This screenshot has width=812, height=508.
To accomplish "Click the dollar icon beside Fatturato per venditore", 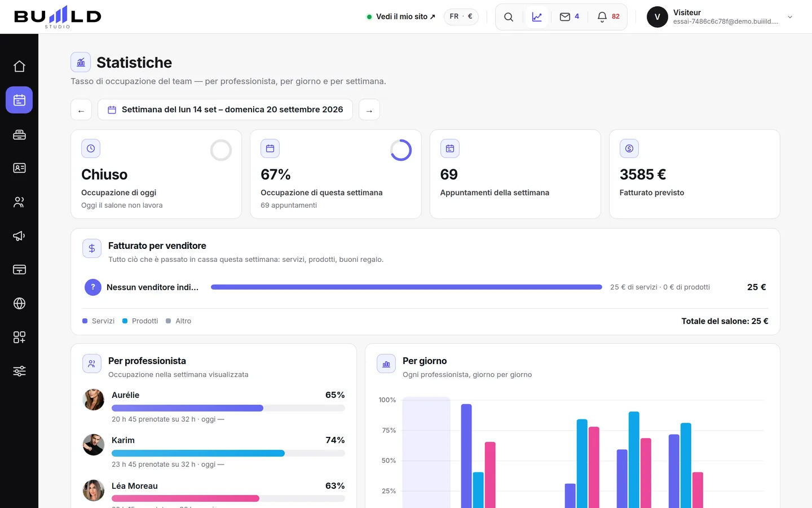I will 92,248.
